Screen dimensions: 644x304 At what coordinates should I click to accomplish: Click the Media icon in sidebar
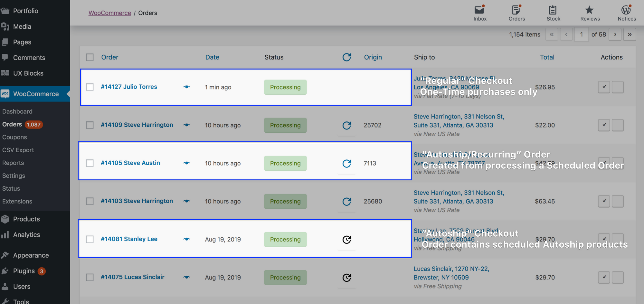5,26
